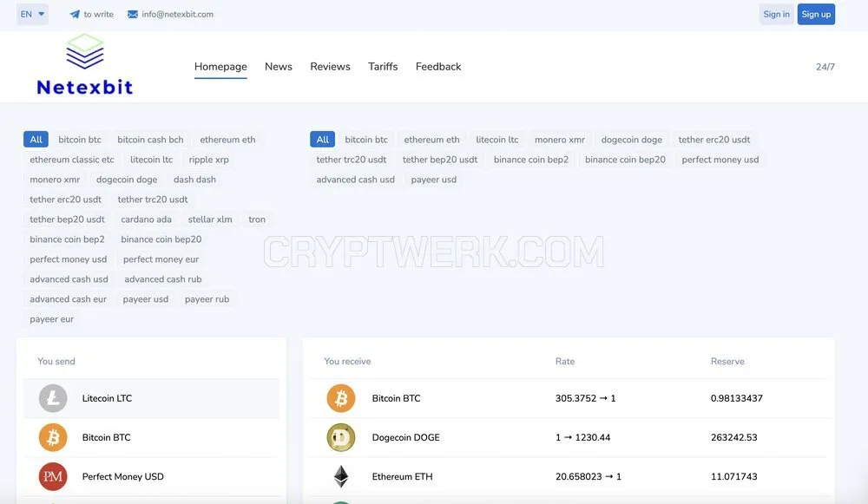Viewport: 868px width, 504px height.
Task: Click the Dogecoin rate 1 → 1230.44
Action: click(582, 437)
